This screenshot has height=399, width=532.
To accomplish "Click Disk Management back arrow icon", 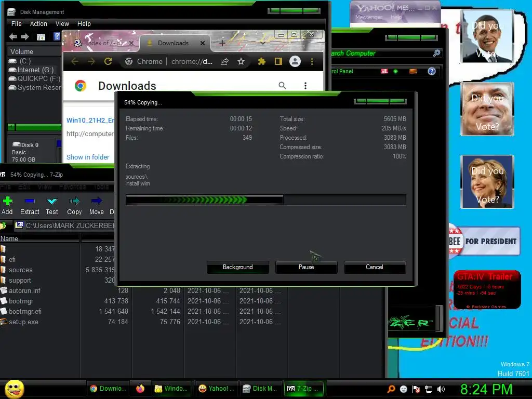I will point(13,37).
